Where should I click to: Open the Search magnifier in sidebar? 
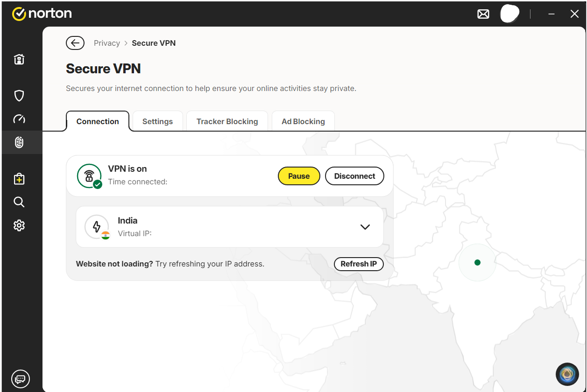19,202
